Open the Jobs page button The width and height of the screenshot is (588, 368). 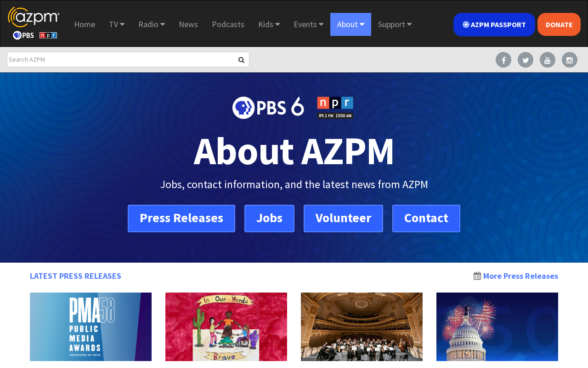[269, 218]
